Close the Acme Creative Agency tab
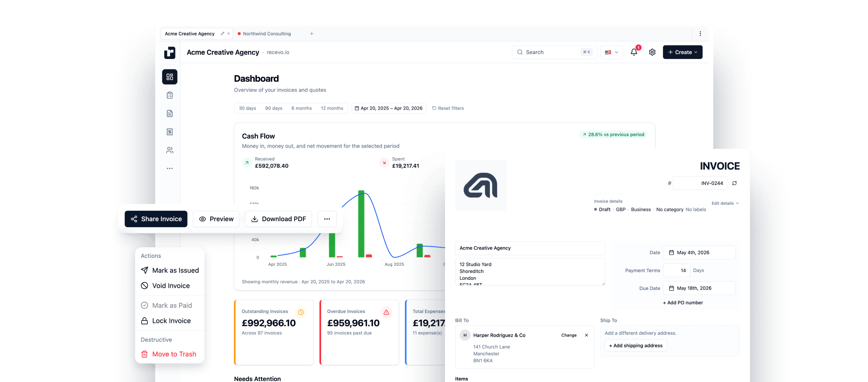The height and width of the screenshot is (382, 868). [x=228, y=34]
